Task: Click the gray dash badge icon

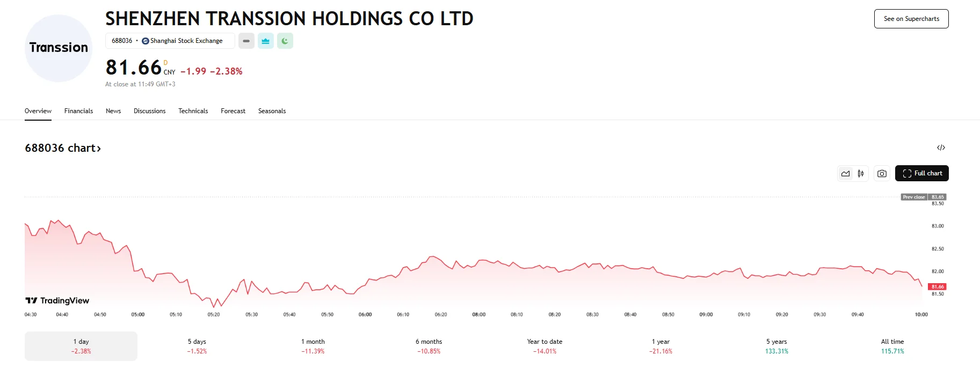Action: point(246,41)
